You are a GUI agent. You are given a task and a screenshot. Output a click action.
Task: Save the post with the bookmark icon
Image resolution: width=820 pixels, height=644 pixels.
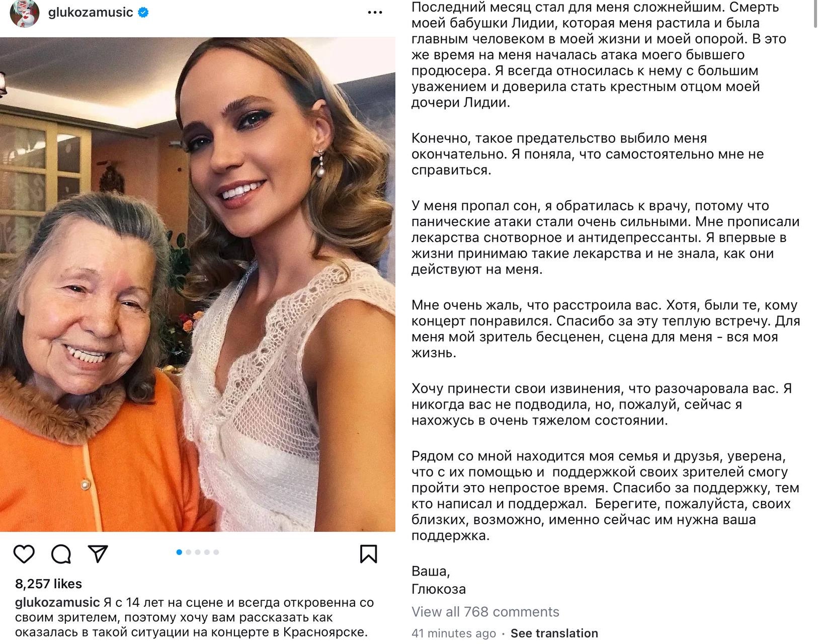pos(368,553)
